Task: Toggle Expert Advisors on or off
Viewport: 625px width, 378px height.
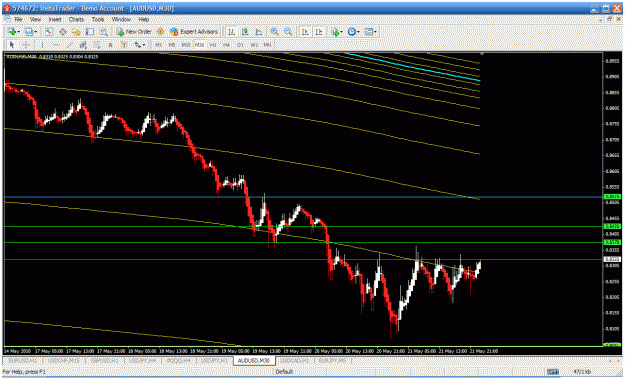Action: [x=194, y=32]
